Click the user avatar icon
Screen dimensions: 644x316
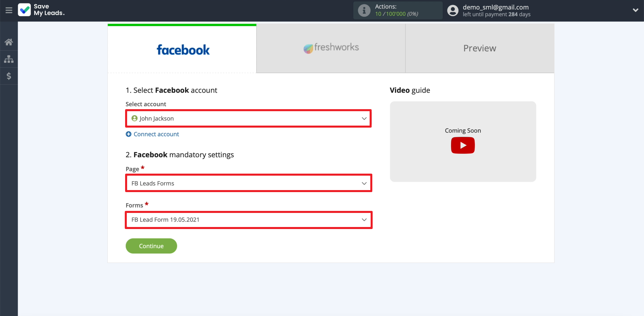pos(453,10)
